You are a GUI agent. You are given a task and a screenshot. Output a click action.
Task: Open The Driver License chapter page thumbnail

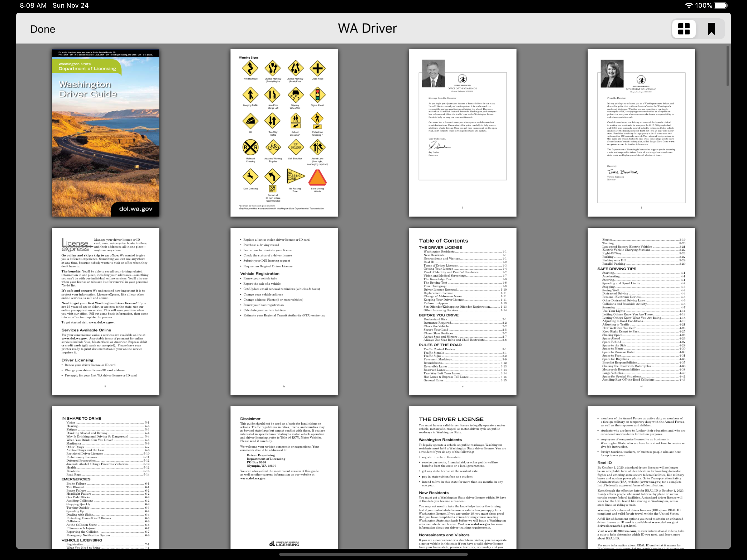click(463, 477)
